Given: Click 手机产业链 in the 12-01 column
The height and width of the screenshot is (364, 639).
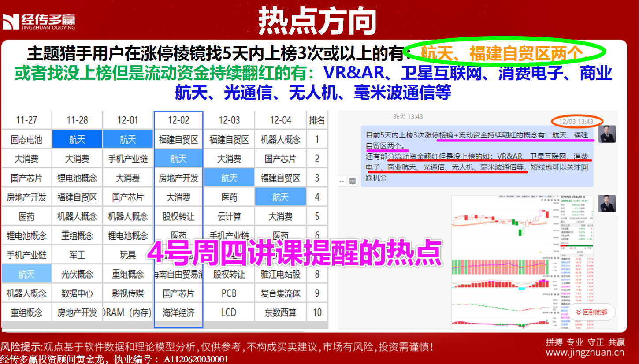Looking at the screenshot, I should click(x=128, y=159).
